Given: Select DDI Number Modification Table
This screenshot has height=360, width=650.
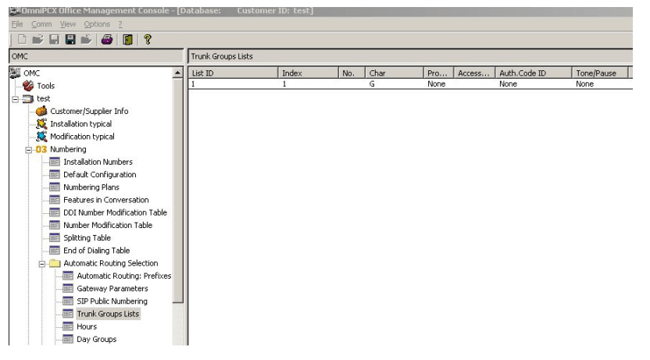Looking at the screenshot, I should click(115, 212).
